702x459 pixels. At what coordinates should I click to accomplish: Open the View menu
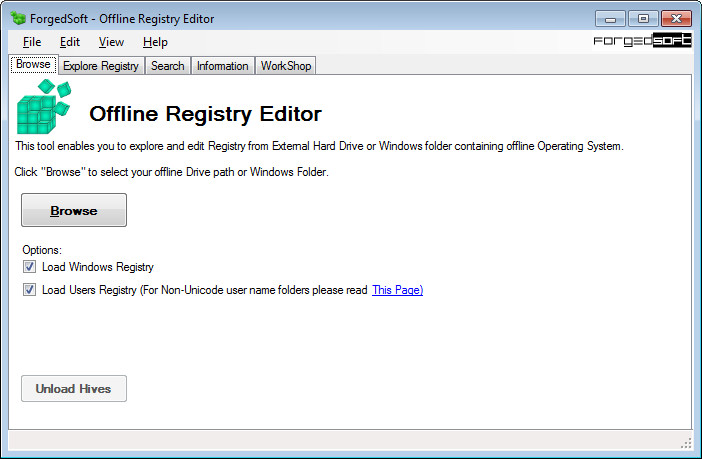pos(111,42)
